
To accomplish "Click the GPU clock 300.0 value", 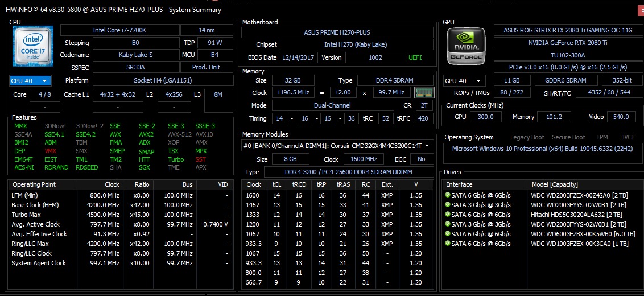I will (485, 117).
